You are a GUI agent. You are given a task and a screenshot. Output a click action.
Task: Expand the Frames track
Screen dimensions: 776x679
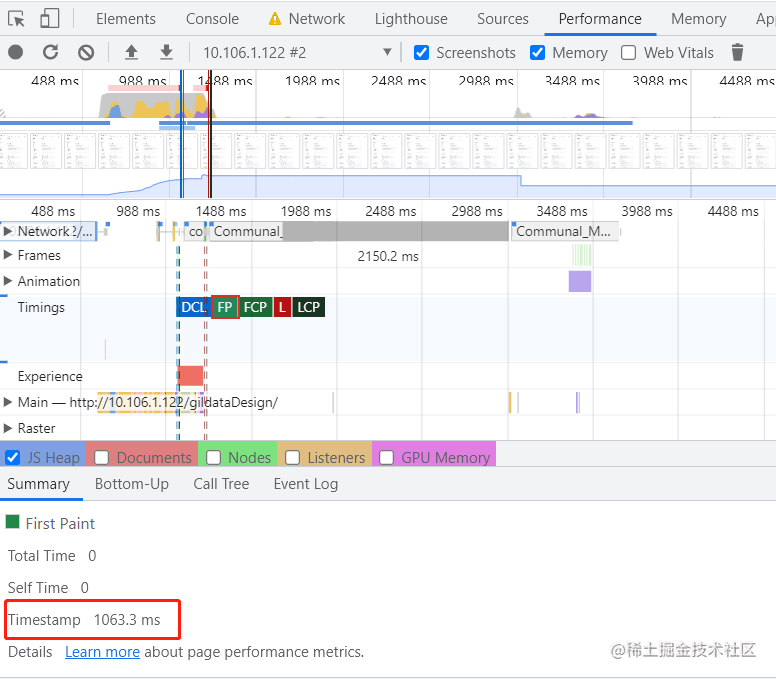[x=7, y=255]
